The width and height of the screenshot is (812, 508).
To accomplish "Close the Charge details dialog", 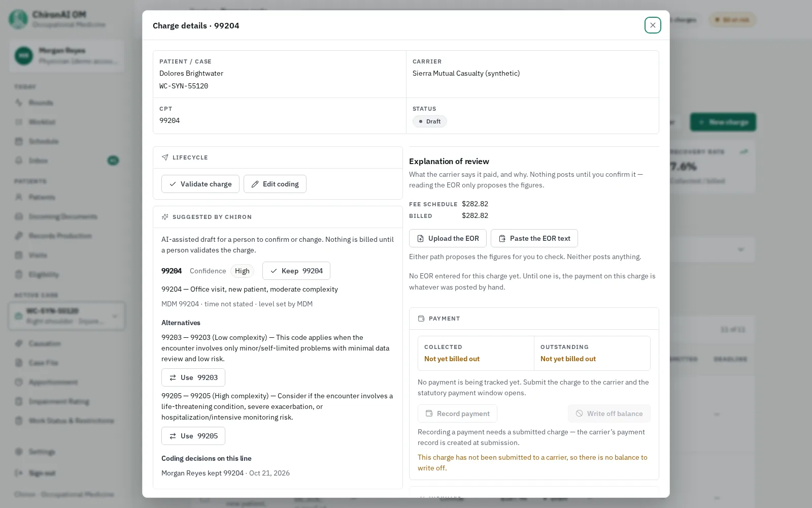I will (653, 25).
